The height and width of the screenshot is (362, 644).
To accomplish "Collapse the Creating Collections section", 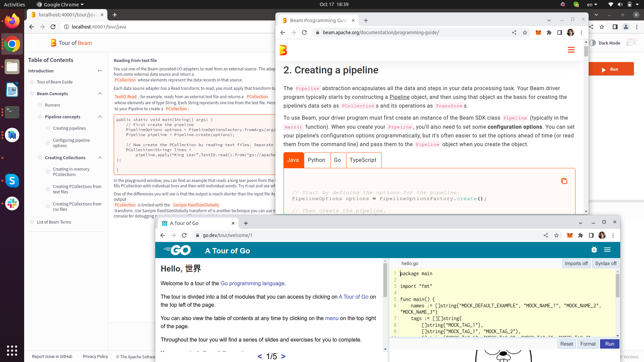I will pyautogui.click(x=100, y=158).
